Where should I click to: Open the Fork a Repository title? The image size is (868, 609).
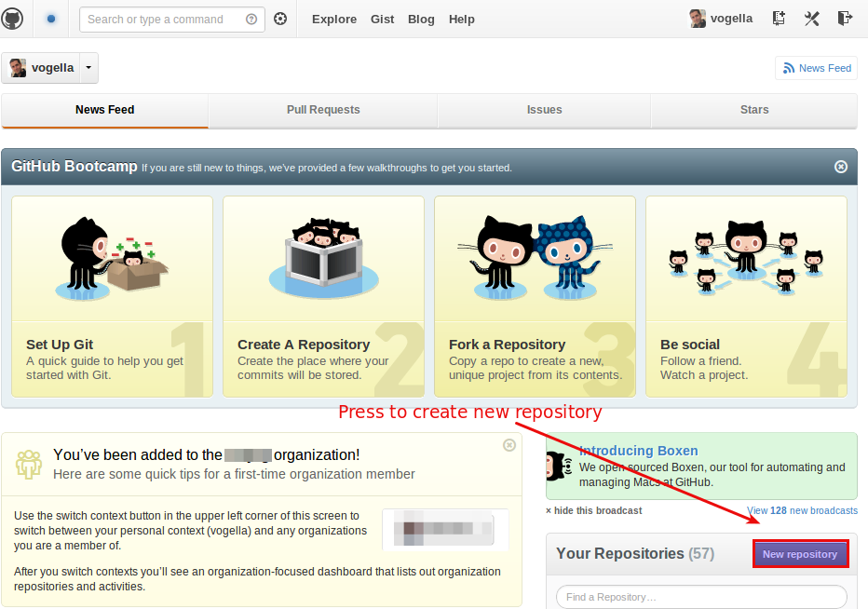507,345
